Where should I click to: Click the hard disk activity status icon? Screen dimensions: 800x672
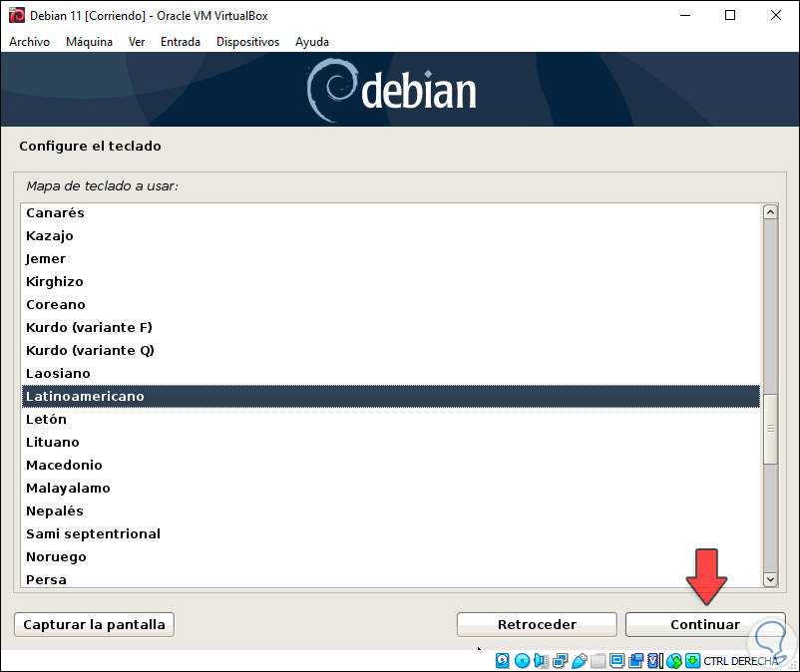click(502, 661)
